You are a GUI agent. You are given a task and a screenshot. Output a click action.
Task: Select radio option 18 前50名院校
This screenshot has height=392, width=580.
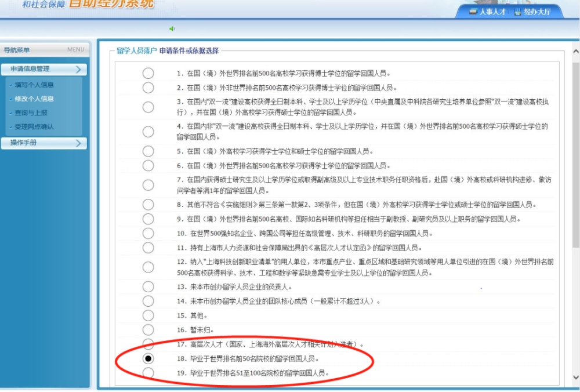point(148,358)
